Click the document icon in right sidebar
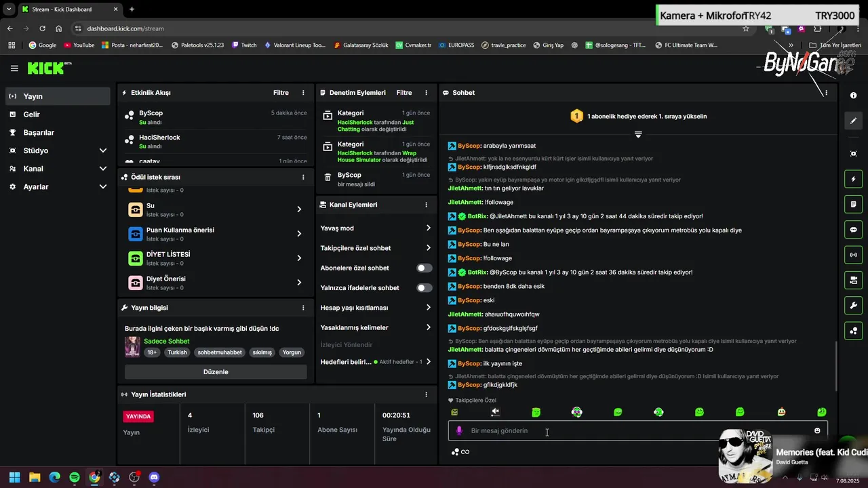 853,204
